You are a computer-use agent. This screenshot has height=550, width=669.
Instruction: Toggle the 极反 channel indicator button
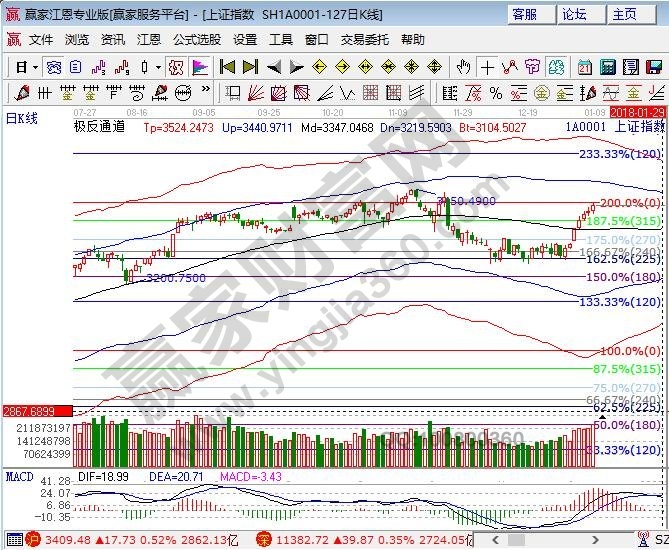tap(175, 67)
